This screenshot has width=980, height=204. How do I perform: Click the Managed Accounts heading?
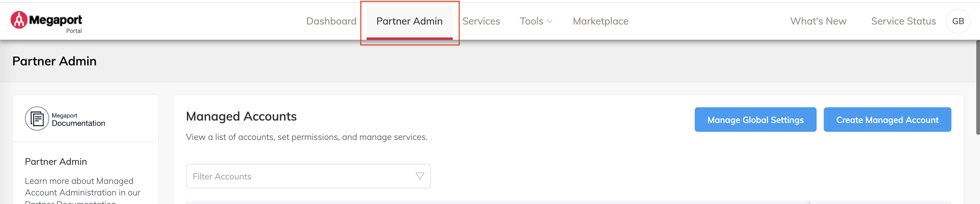pyautogui.click(x=241, y=116)
